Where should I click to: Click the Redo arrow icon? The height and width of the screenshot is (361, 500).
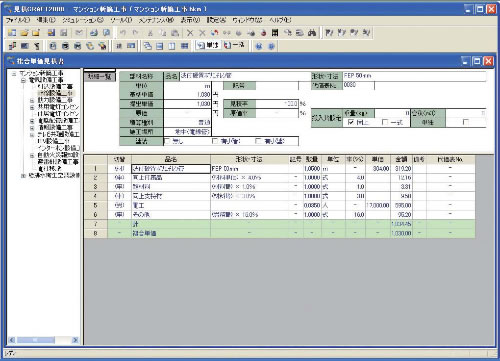pyautogui.click(x=135, y=33)
